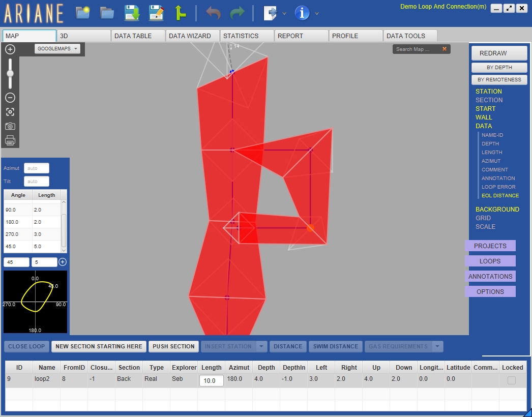Switch to the 3D tab
The height and width of the screenshot is (417, 532).
pos(83,36)
